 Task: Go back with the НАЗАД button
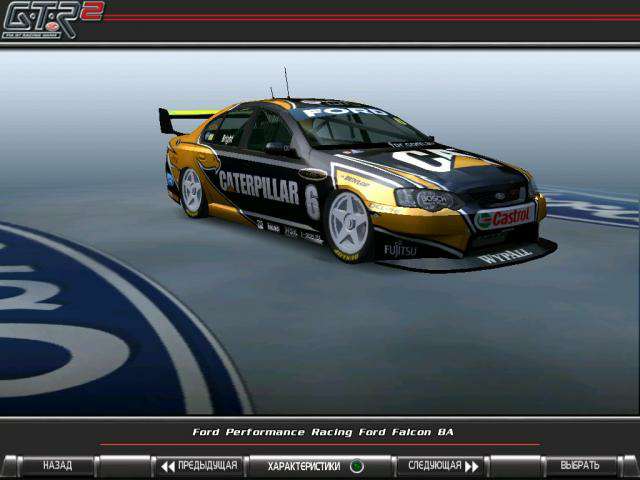(x=58, y=466)
